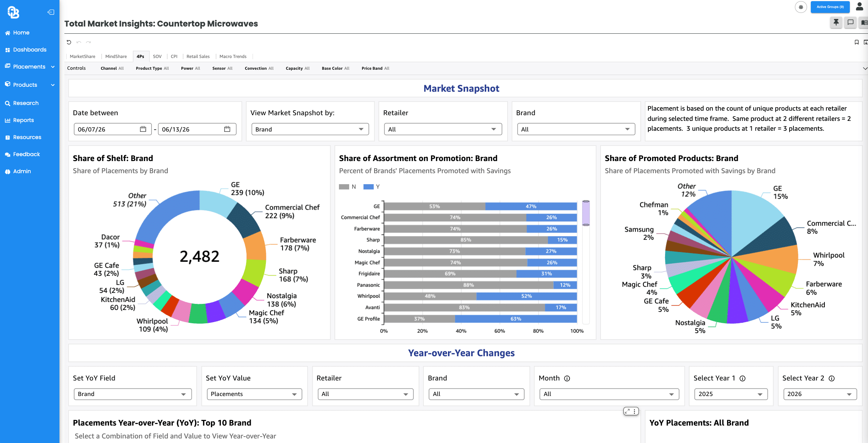The width and height of the screenshot is (868, 443).
Task: Switch to the CPI tab
Action: coord(174,56)
